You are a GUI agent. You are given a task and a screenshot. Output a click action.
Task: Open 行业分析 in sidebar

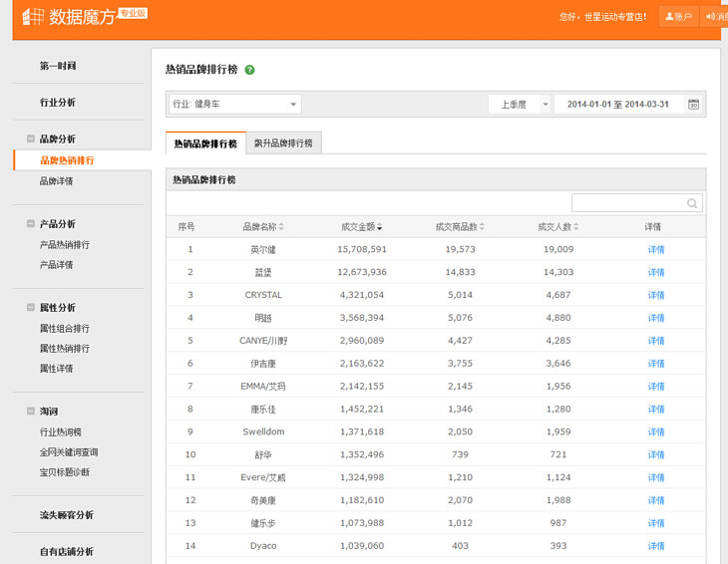pyautogui.click(x=58, y=103)
